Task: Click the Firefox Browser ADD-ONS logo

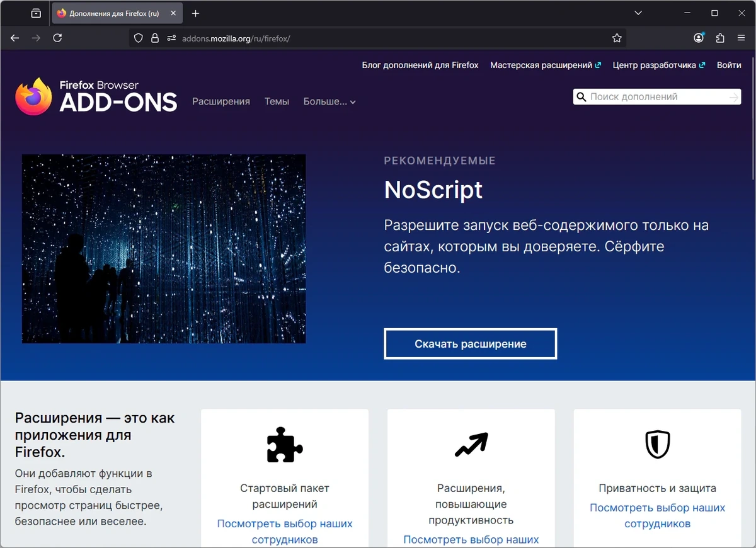Action: point(96,96)
